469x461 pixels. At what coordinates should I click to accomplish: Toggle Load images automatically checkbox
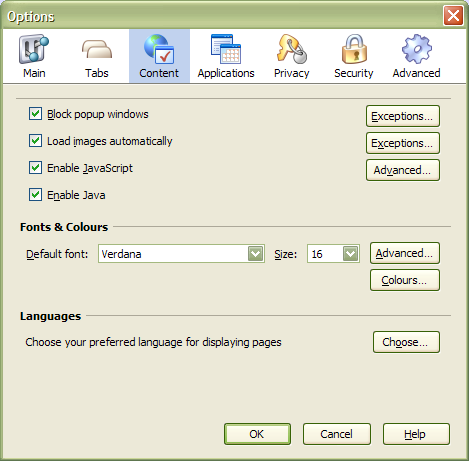(35, 141)
